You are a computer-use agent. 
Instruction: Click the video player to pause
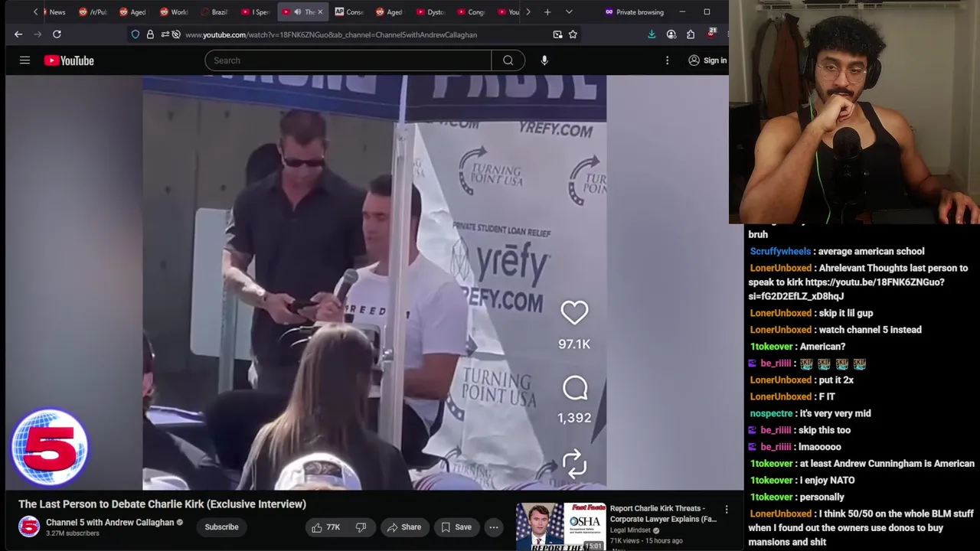tap(374, 282)
